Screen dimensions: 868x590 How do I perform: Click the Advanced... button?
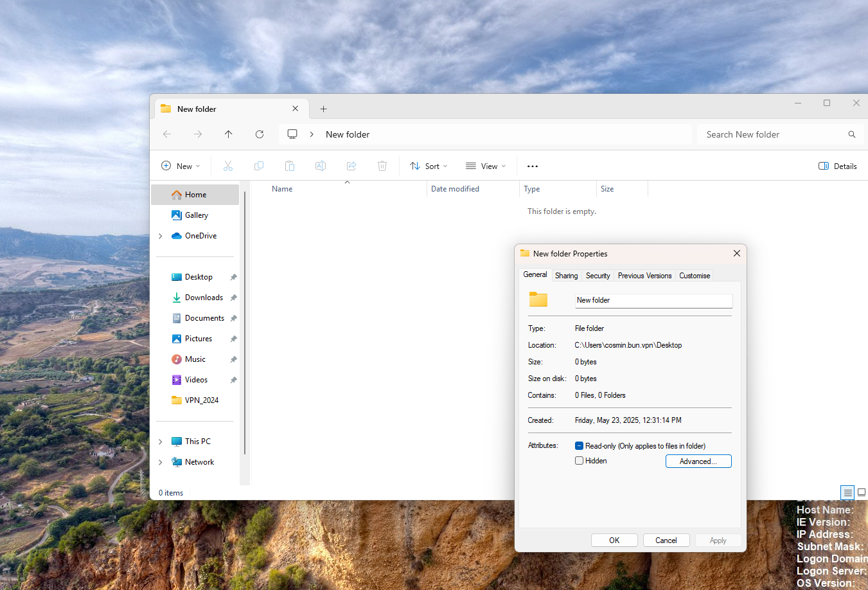point(698,461)
